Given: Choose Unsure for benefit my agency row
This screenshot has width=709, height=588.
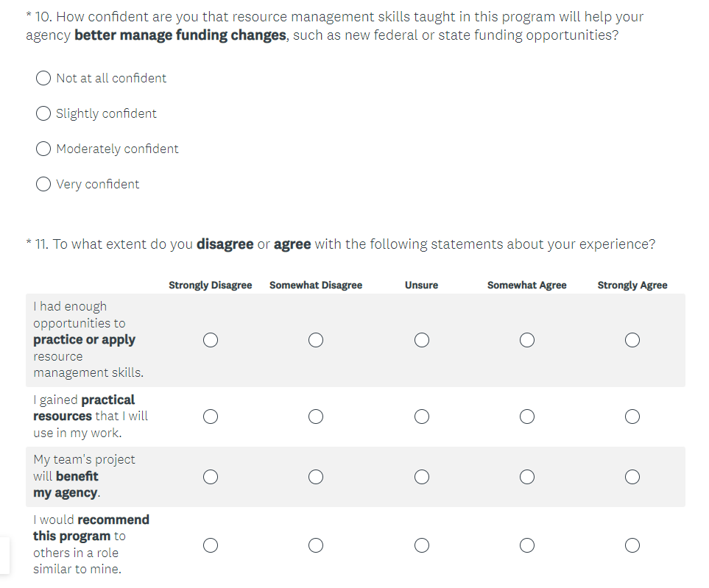Looking at the screenshot, I should 421,477.
